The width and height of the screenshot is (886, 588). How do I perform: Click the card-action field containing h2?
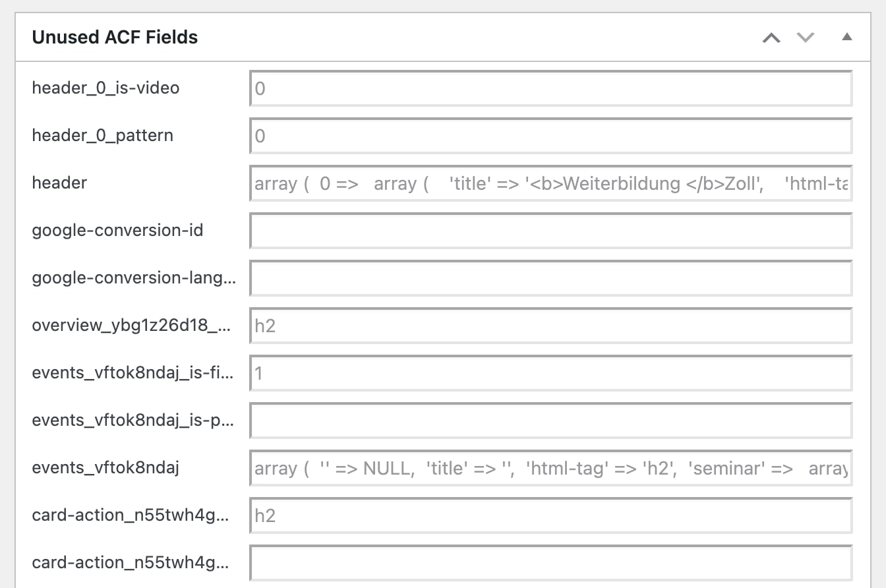pyautogui.click(x=550, y=515)
